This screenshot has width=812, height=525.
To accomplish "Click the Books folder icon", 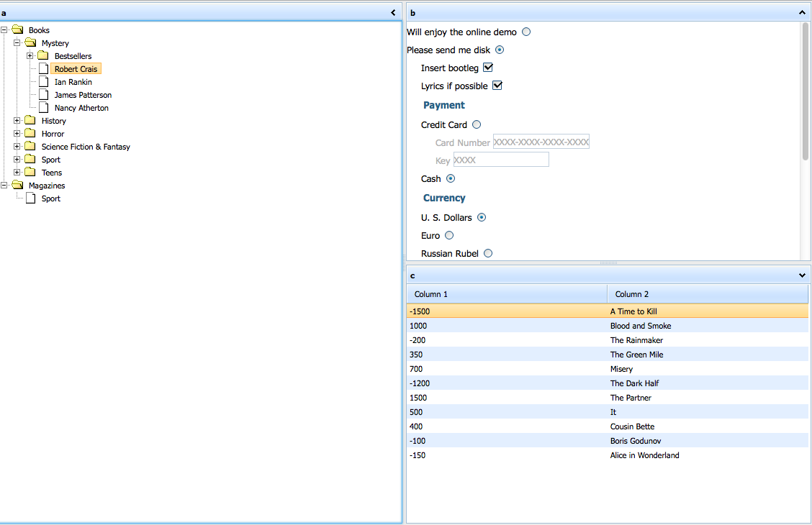I will click(x=18, y=30).
